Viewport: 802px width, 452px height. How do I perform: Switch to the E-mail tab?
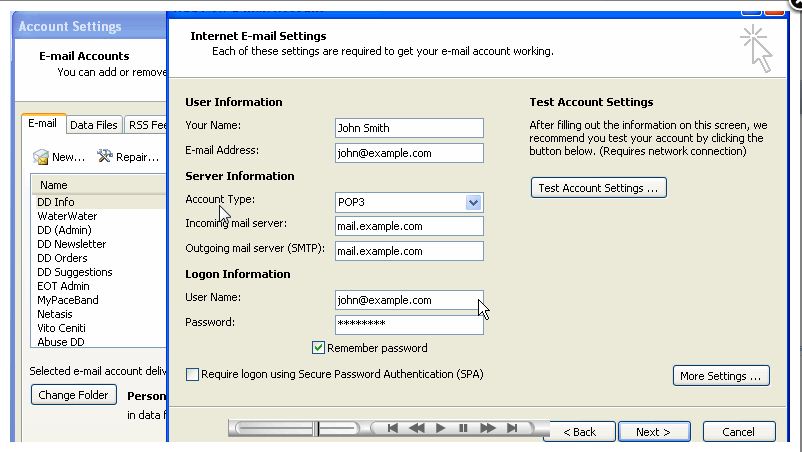(42, 124)
